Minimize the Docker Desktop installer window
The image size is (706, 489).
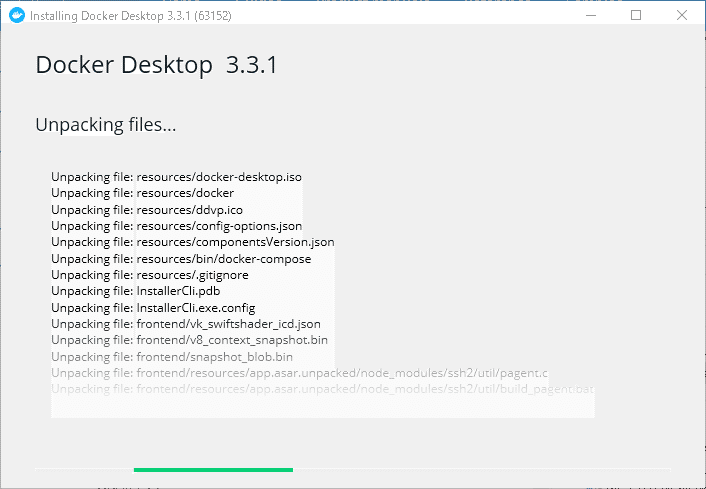coord(591,15)
